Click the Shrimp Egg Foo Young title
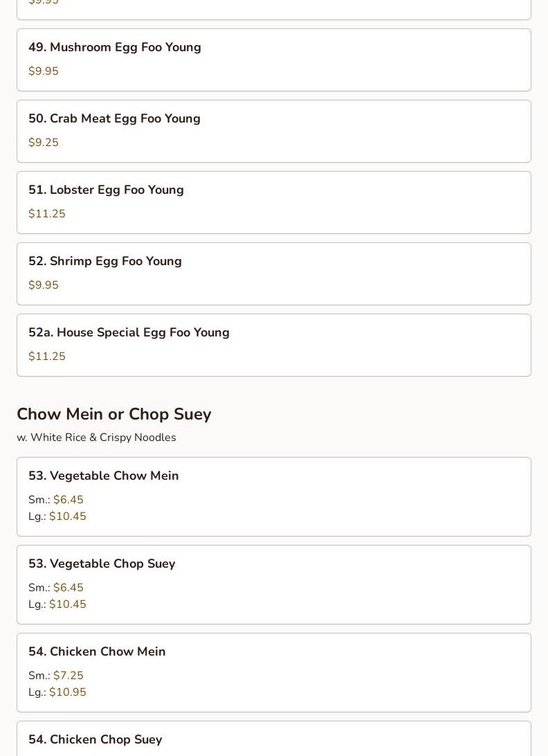The image size is (548, 756). [105, 261]
